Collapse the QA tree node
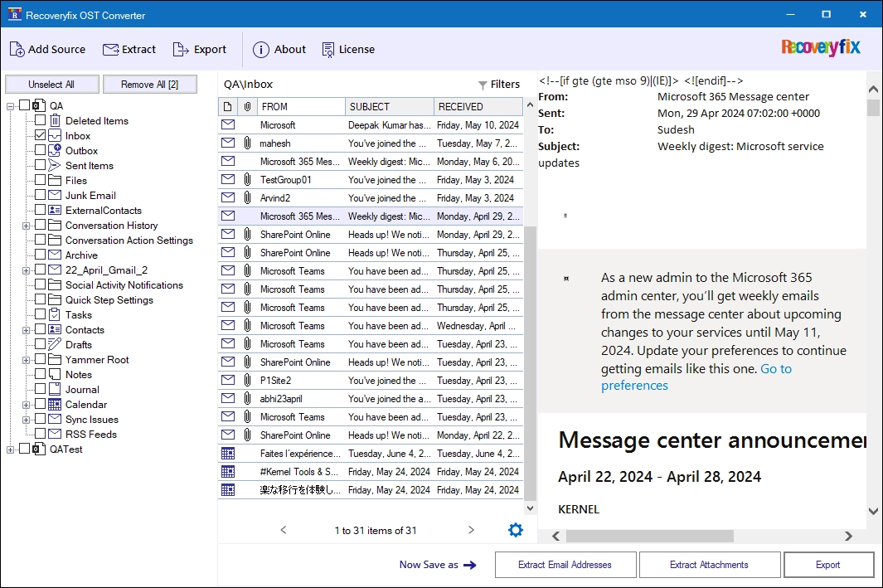 (x=10, y=106)
